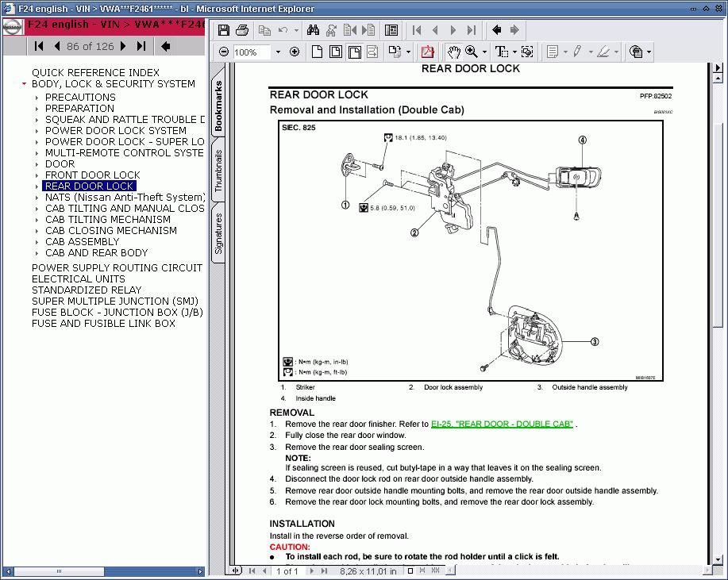Screen dimensions: 728x580
Task: Open the Bookmarks tab
Action: 218,105
